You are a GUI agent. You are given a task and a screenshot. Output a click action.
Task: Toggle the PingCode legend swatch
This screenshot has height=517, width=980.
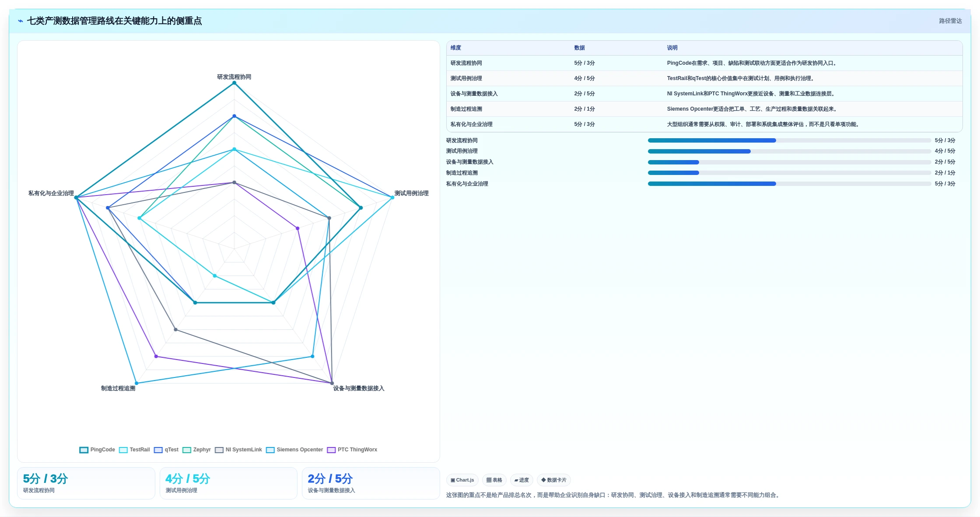(x=84, y=450)
